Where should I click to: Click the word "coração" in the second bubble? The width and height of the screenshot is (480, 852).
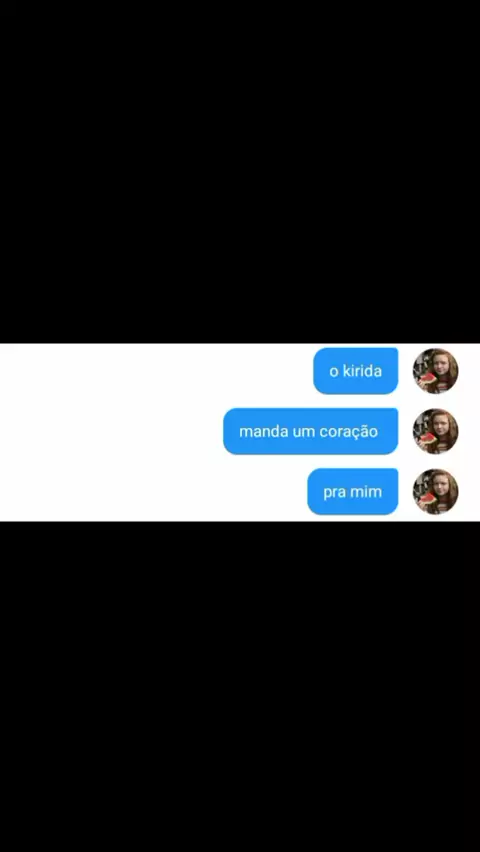click(352, 432)
